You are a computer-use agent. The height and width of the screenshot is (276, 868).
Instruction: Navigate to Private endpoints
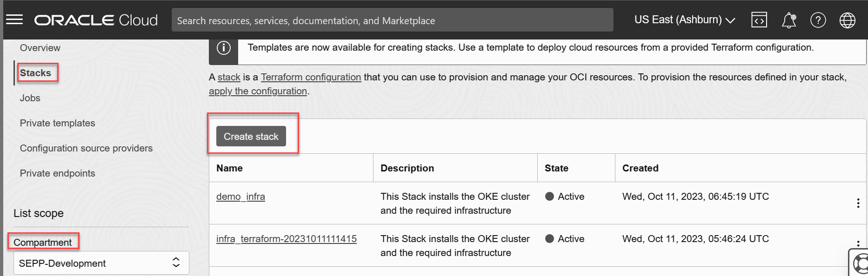[x=58, y=173]
